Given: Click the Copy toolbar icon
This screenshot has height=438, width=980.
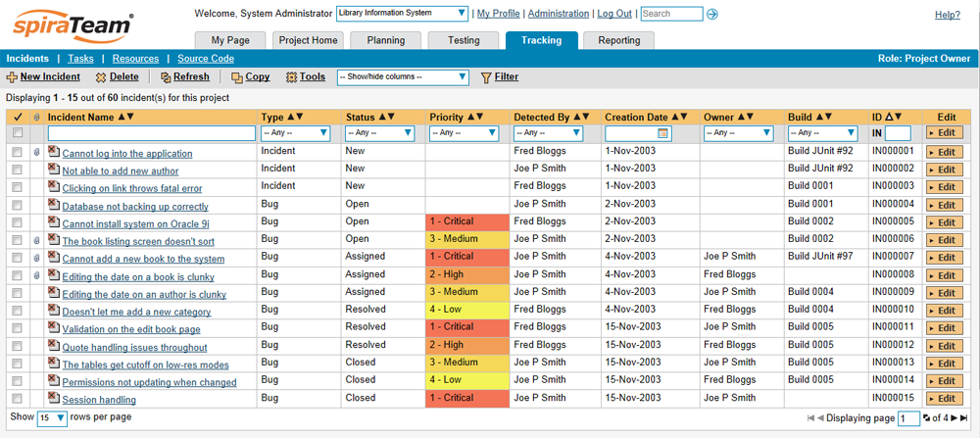Looking at the screenshot, I should (237, 77).
